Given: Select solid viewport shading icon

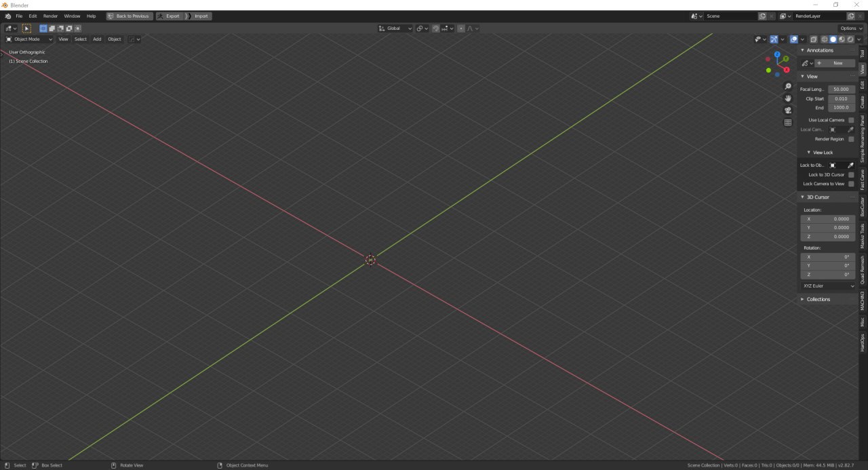Looking at the screenshot, I should [833, 39].
